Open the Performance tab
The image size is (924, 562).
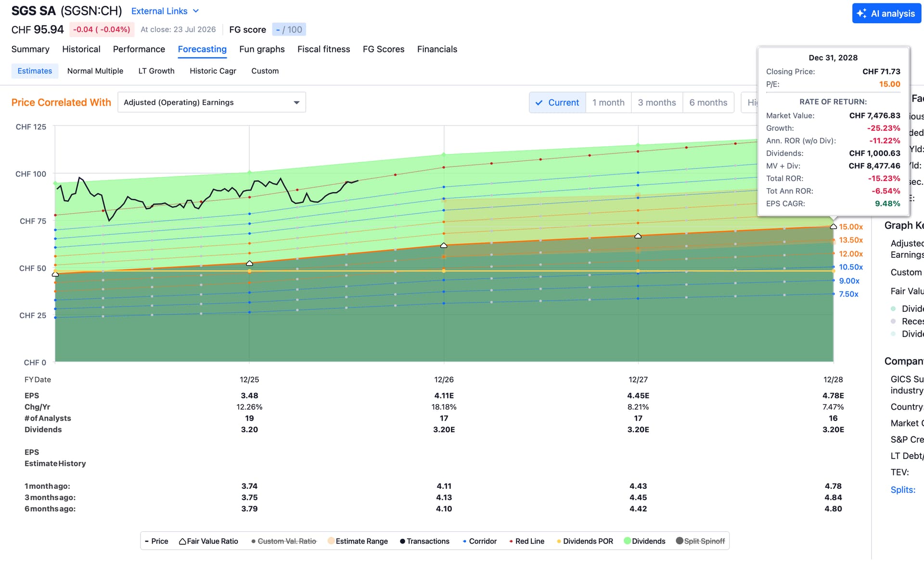139,49
